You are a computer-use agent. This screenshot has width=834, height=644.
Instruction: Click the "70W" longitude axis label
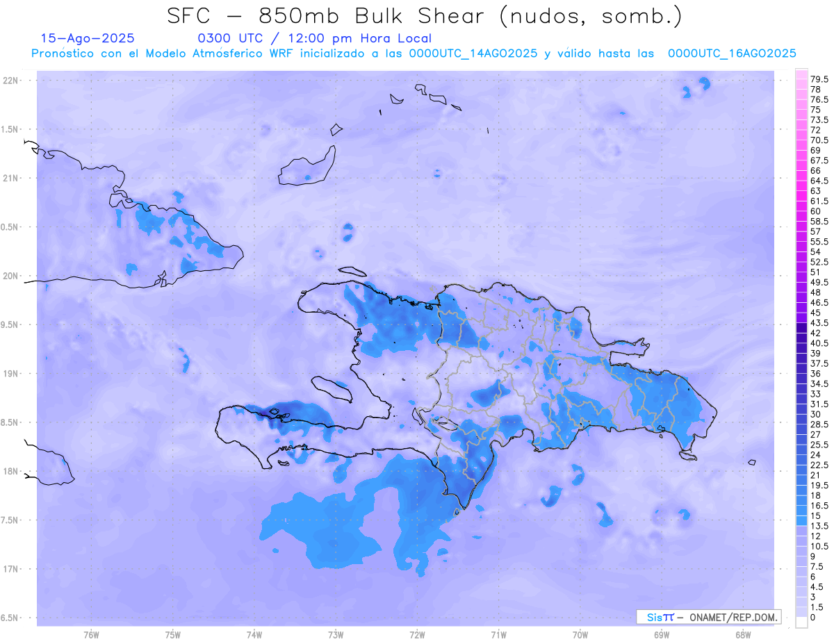click(580, 635)
